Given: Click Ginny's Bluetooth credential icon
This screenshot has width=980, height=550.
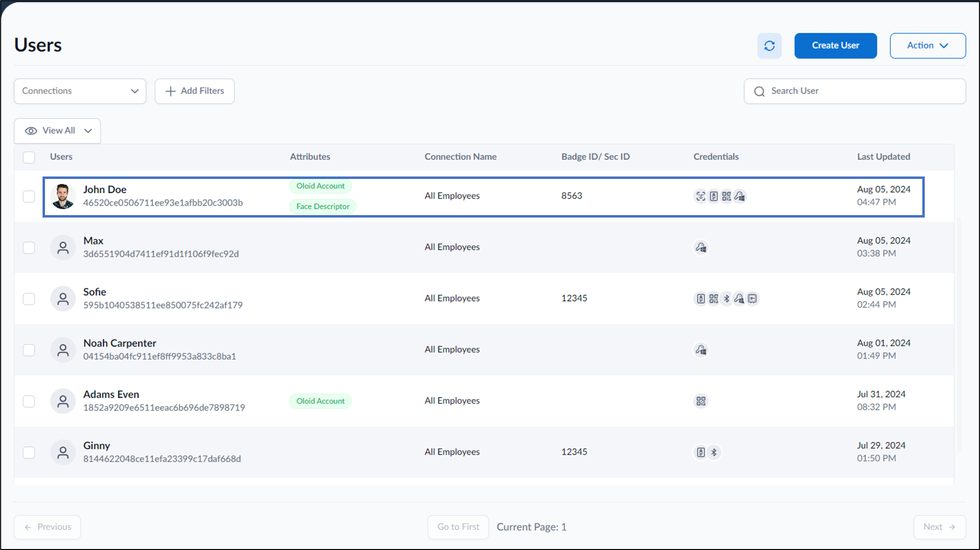Looking at the screenshot, I should pos(714,452).
